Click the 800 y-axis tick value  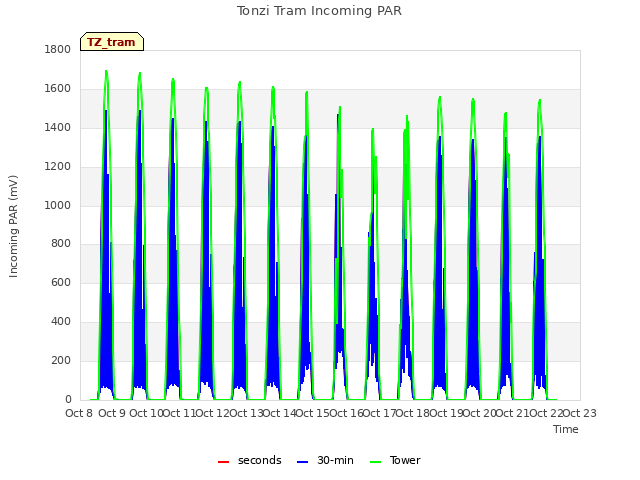(x=61, y=244)
